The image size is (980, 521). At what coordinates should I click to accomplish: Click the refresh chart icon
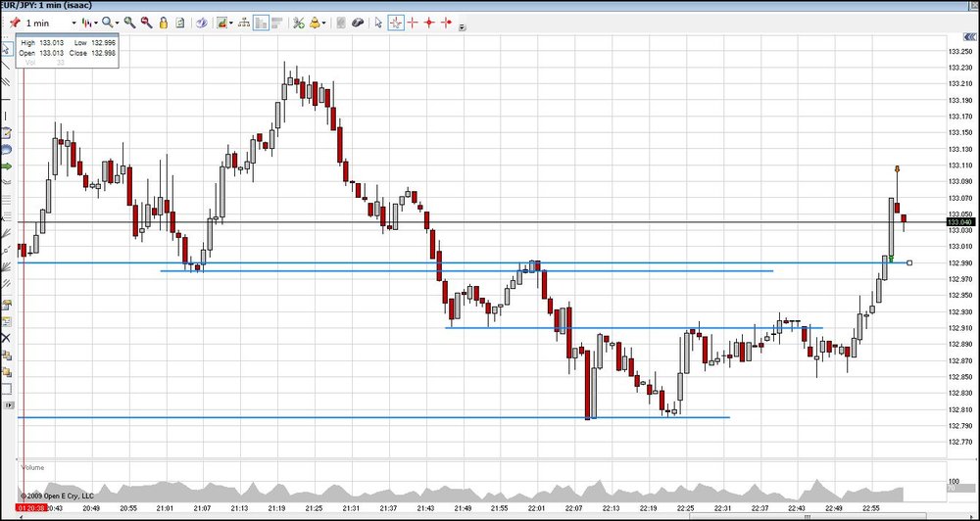[x=180, y=24]
